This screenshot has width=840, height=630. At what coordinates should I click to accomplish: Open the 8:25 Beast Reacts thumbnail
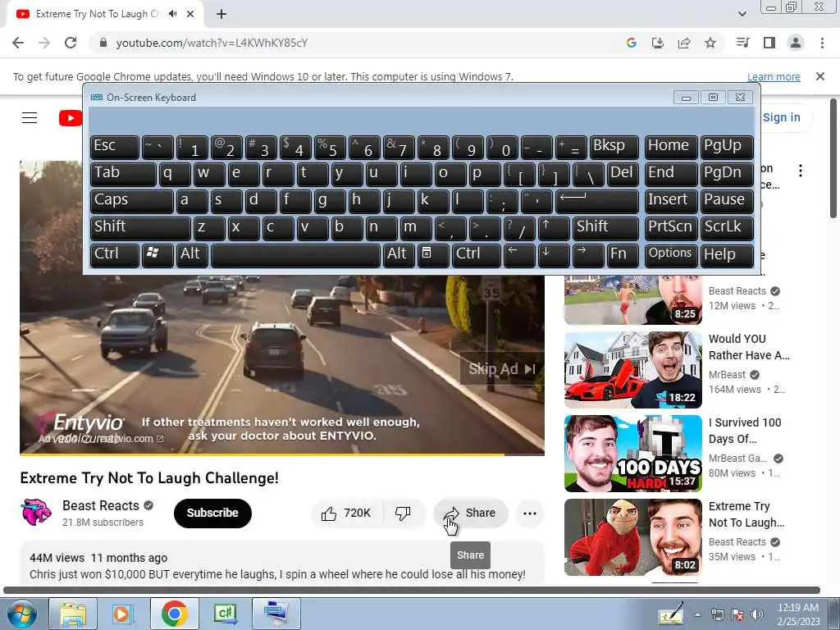pyautogui.click(x=633, y=300)
